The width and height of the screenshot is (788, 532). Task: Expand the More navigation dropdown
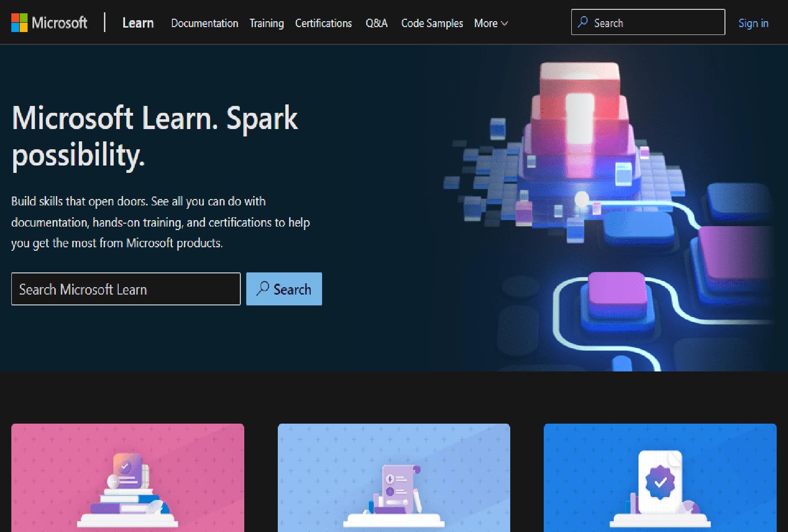pyautogui.click(x=490, y=23)
